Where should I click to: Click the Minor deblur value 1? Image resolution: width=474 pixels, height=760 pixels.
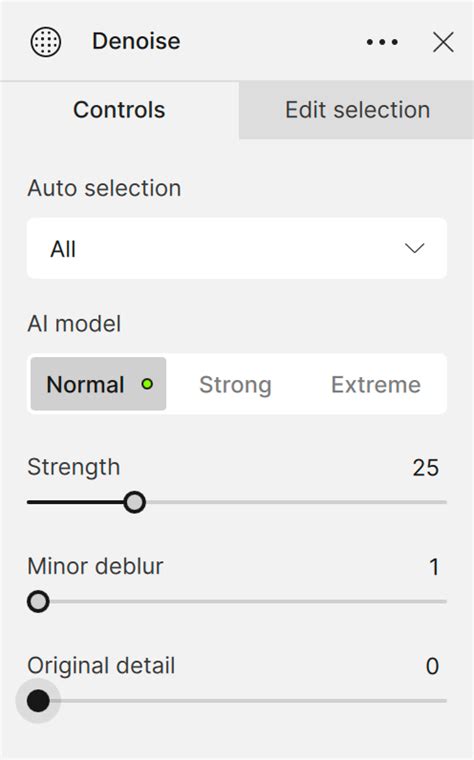[434, 567]
